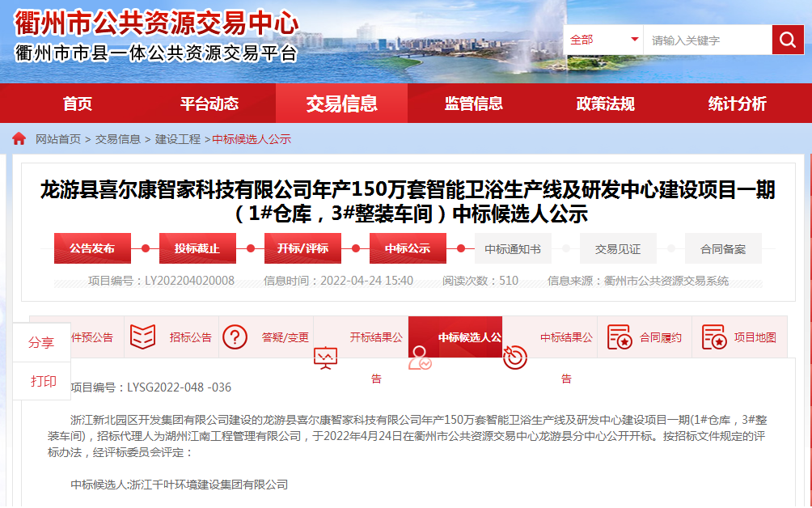Screen dimensions: 812x508
Task: Open the partially hidden 件预公告 tab
Action: click(92, 337)
